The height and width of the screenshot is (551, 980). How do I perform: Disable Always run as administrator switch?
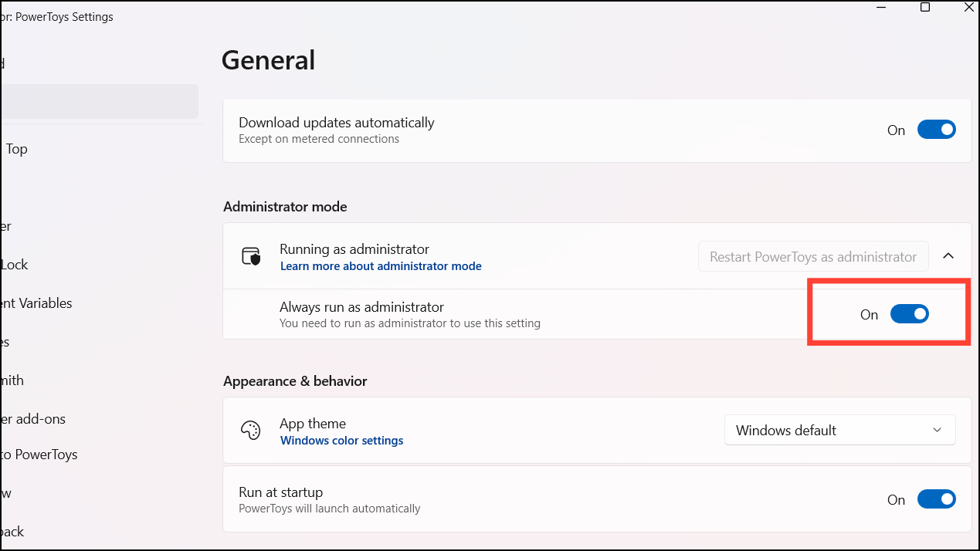(x=909, y=314)
